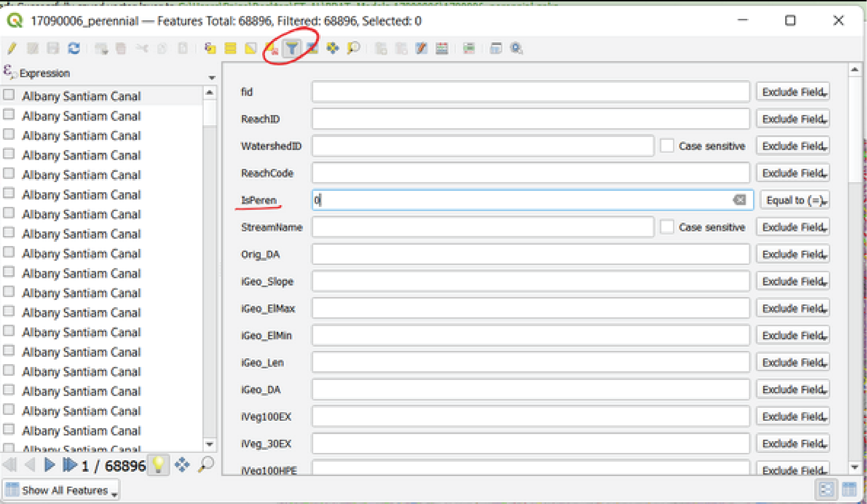Click the invert selection icon
The height and width of the screenshot is (504, 867).
click(x=251, y=48)
